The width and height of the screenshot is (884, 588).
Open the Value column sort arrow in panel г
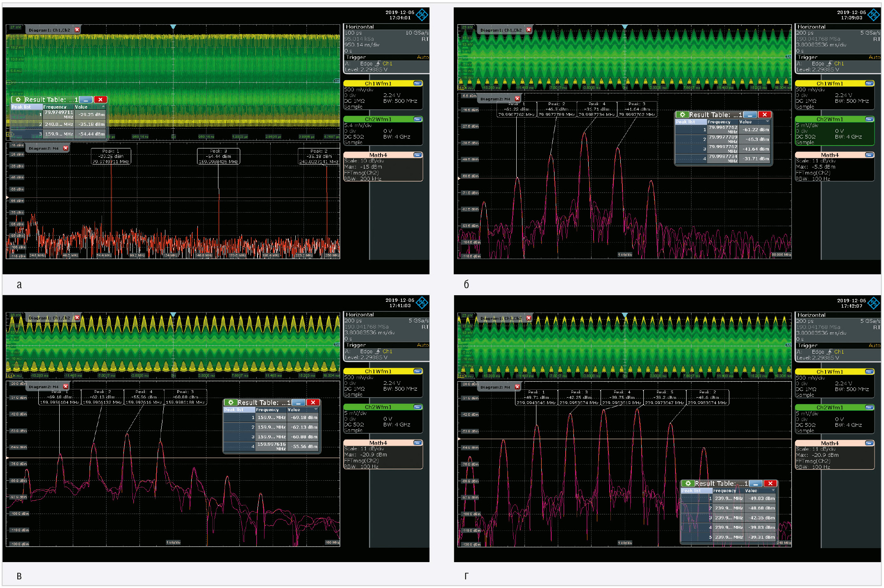coord(773,491)
